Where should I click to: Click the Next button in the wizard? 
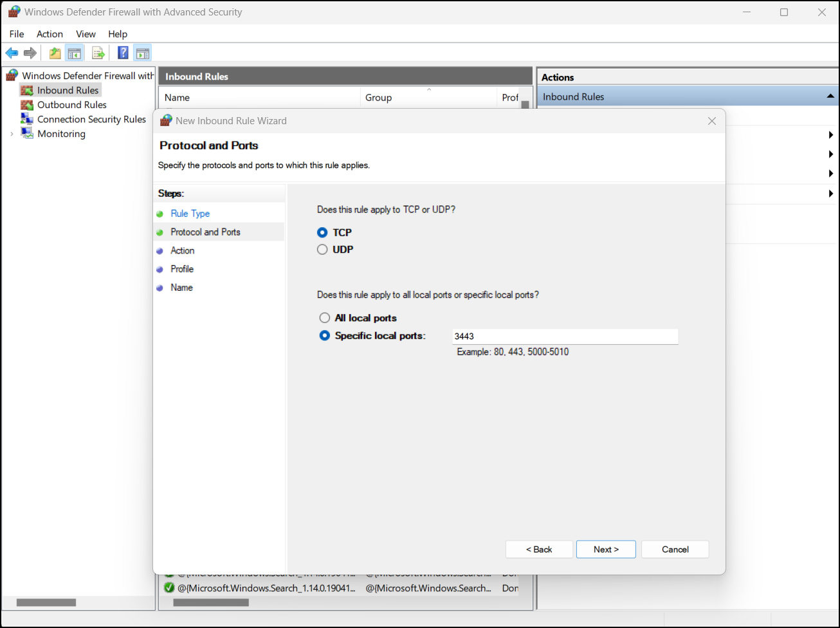click(x=606, y=549)
